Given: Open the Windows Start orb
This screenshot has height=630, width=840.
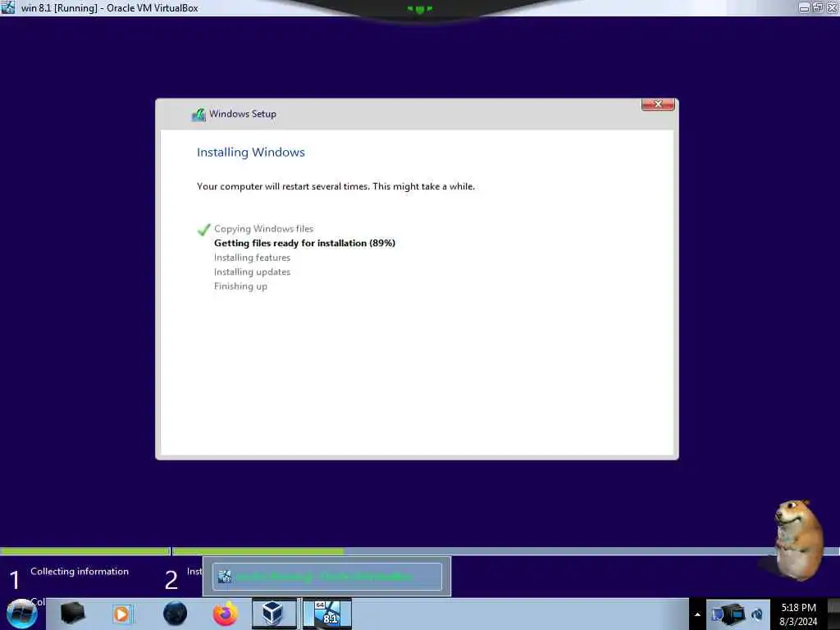Looking at the screenshot, I should [x=22, y=614].
